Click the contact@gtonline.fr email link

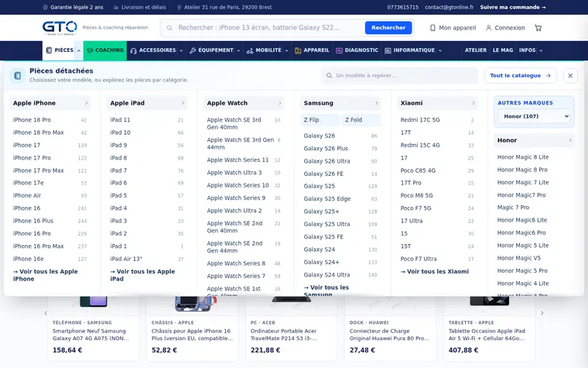pos(449,7)
